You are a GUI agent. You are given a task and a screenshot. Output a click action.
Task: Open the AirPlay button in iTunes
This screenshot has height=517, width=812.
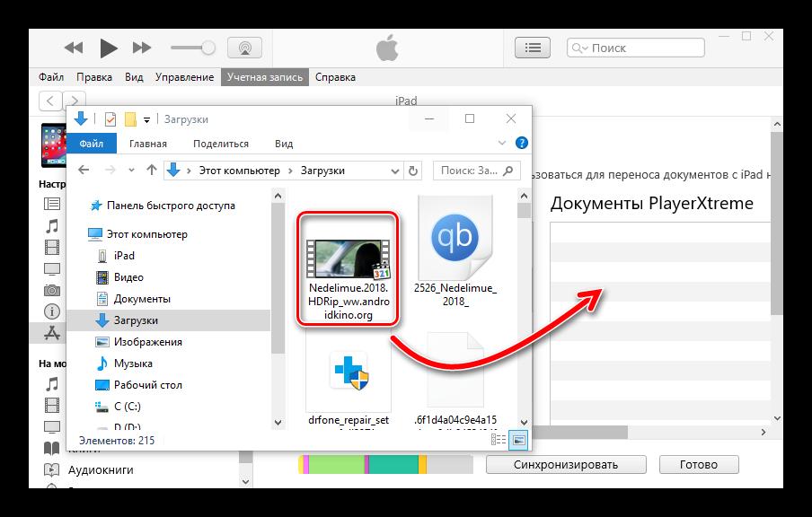[245, 48]
